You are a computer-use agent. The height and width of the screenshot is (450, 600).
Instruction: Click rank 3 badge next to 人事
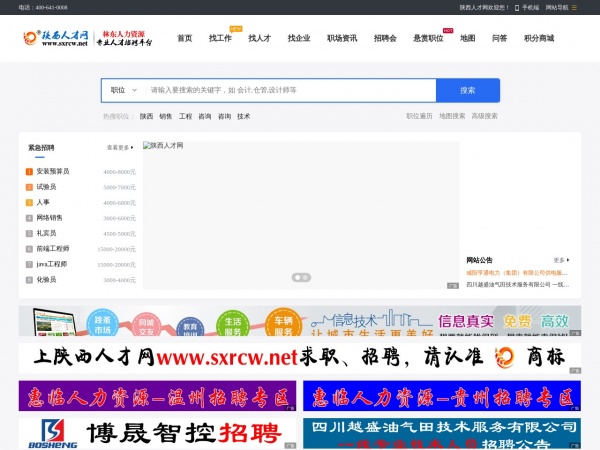point(29,202)
